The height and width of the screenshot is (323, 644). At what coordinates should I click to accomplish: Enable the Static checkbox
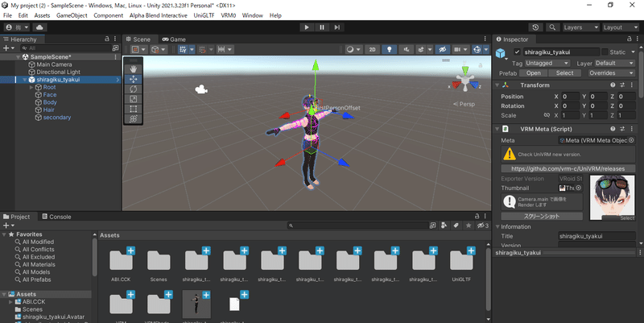605,52
